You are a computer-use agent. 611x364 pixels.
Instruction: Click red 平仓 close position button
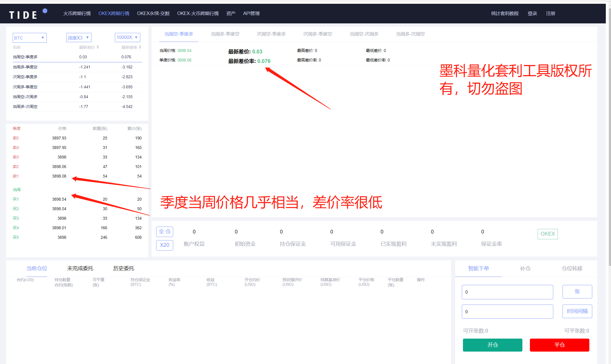[559, 345]
